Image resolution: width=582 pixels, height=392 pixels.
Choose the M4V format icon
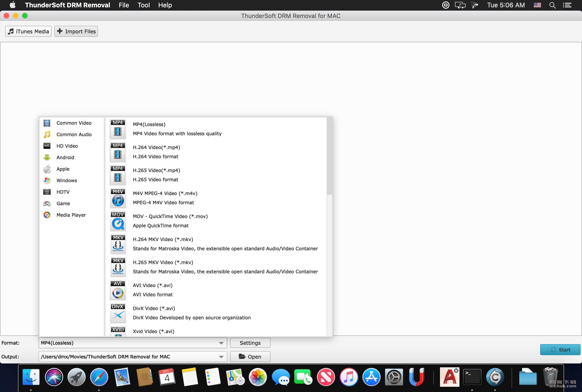coord(118,198)
